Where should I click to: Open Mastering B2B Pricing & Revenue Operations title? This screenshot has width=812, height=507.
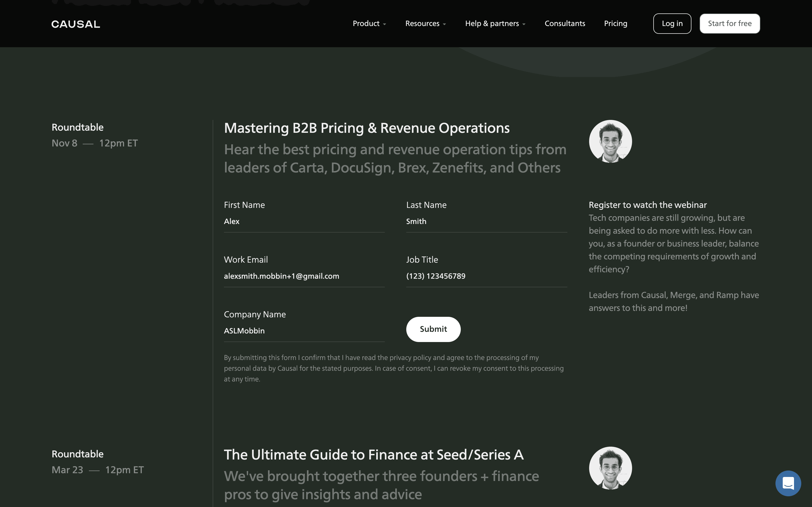coord(367,128)
